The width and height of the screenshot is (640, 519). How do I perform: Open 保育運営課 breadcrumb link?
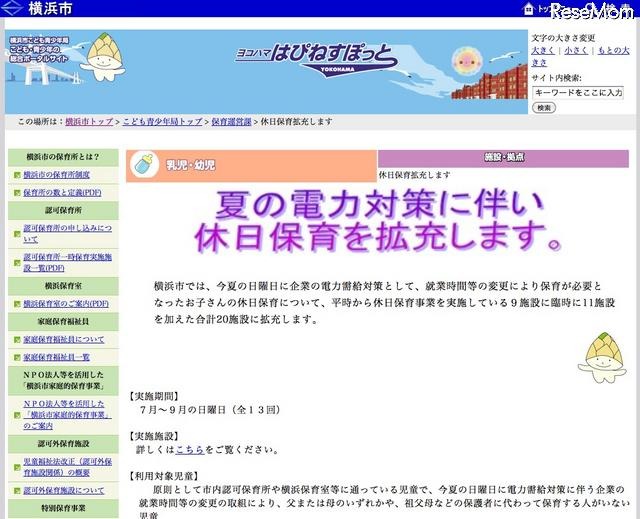[x=230, y=121]
